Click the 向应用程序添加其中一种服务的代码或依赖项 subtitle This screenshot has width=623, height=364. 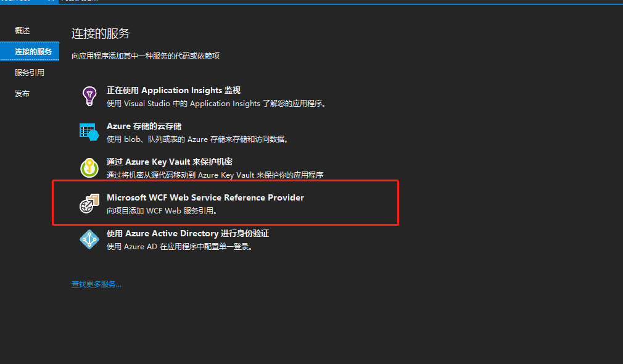[146, 56]
